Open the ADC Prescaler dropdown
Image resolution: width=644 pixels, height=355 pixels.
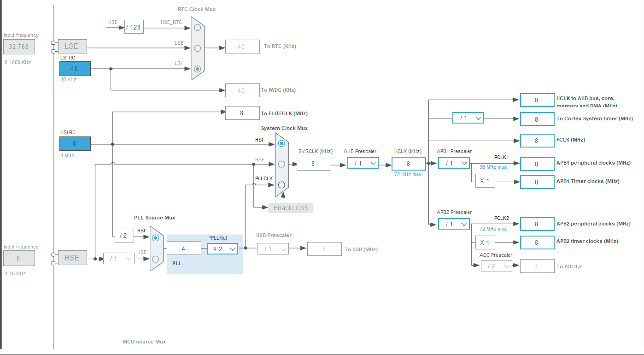coord(497,266)
